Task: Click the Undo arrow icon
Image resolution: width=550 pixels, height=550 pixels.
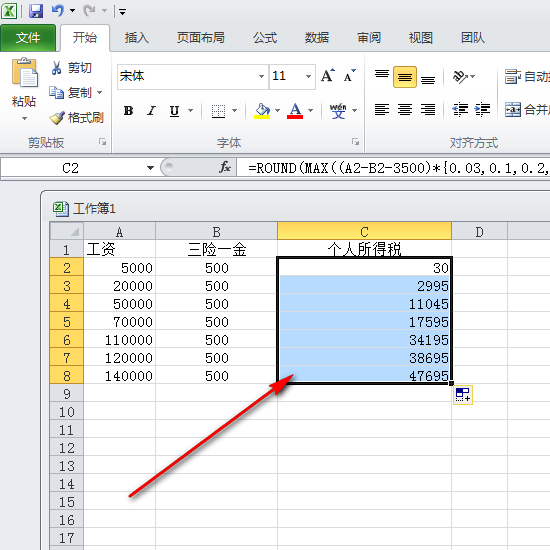Action: [58, 11]
